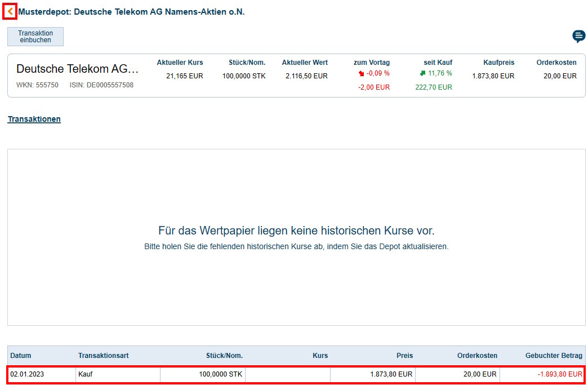
Task: Click the header quantity 100,0000 STK
Action: [x=244, y=76]
